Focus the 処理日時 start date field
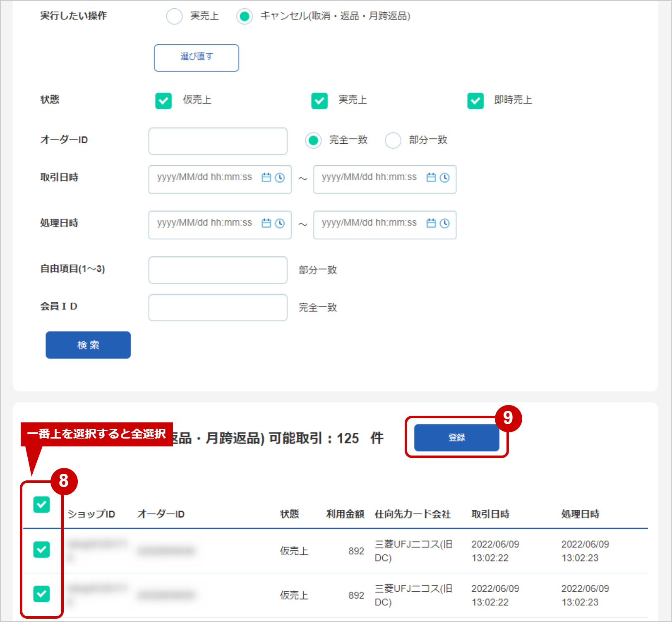 pyautogui.click(x=220, y=225)
